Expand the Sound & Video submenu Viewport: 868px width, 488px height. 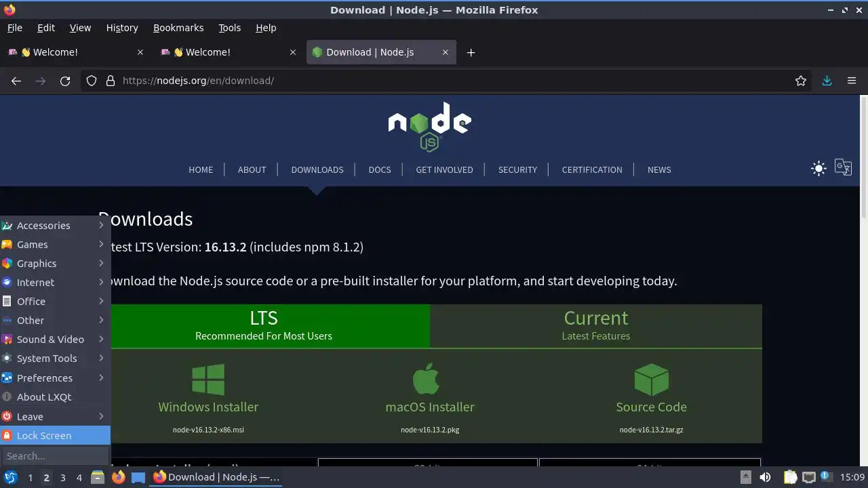coord(55,340)
